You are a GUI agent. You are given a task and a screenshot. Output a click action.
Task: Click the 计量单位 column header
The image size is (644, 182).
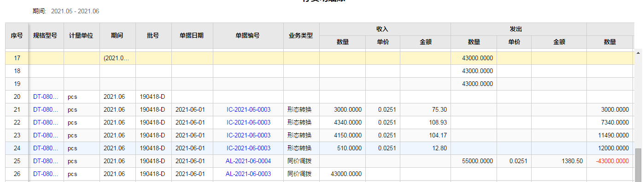pos(82,35)
